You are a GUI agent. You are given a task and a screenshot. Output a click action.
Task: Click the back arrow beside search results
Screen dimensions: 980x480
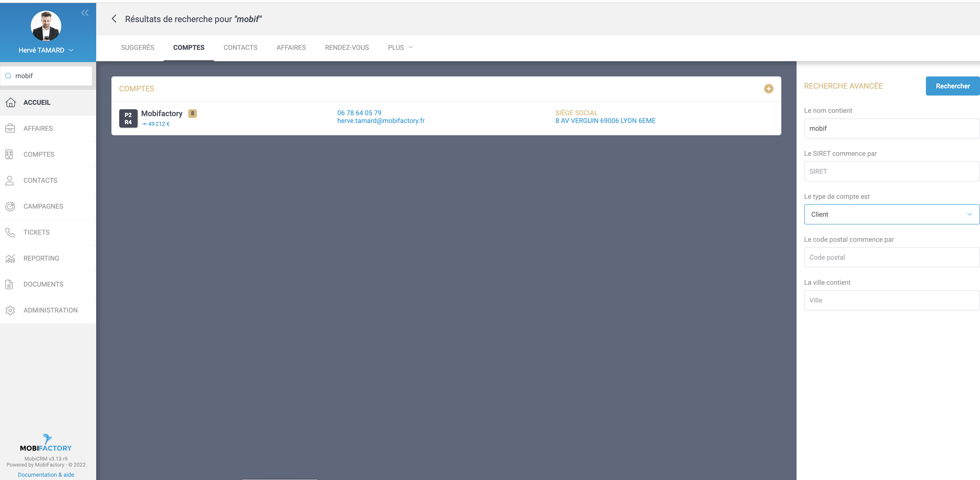pyautogui.click(x=114, y=19)
